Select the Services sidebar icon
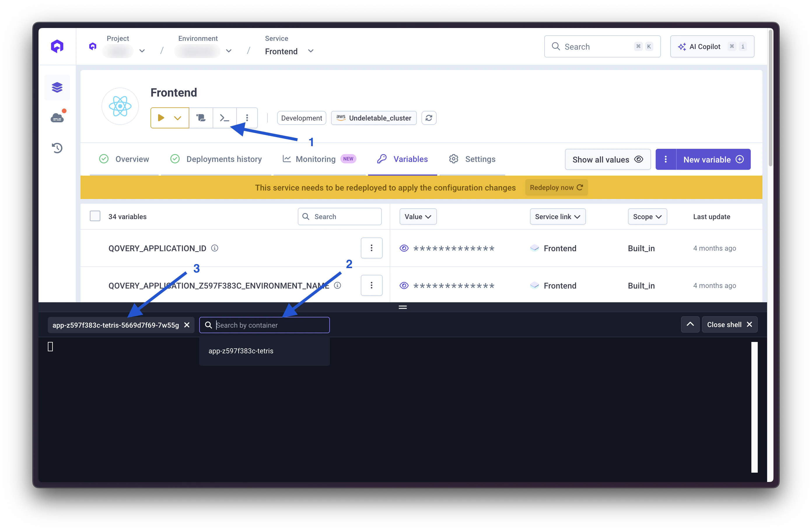 [x=57, y=87]
